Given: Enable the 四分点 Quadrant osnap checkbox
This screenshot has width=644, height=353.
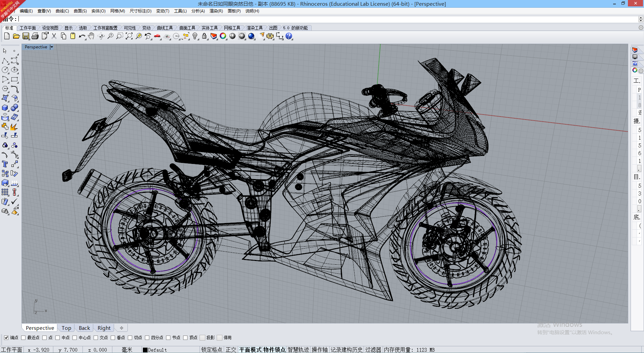Looking at the screenshot, I should click(x=147, y=338).
